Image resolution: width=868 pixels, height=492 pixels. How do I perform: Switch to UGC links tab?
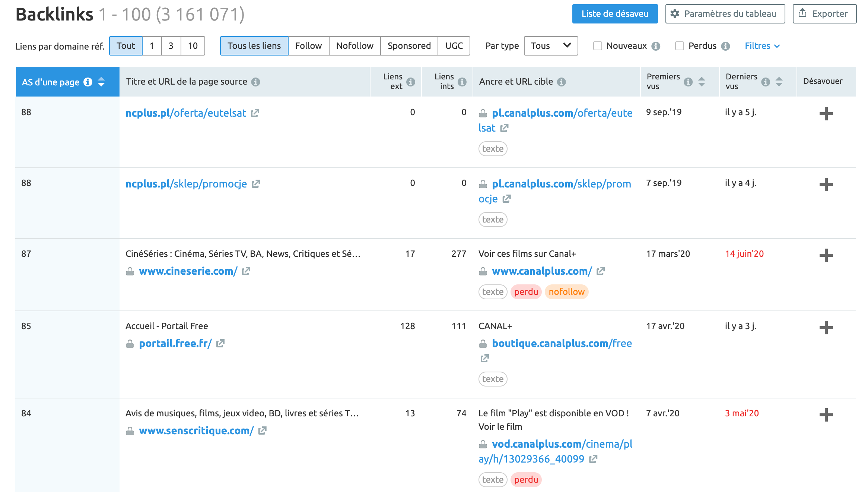454,46
